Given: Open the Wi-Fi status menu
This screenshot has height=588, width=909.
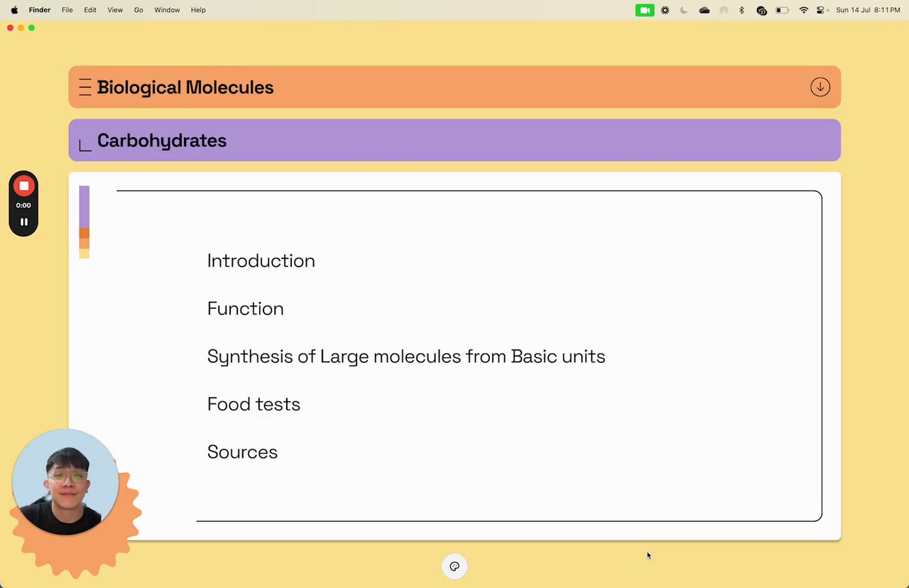Looking at the screenshot, I should [803, 11].
